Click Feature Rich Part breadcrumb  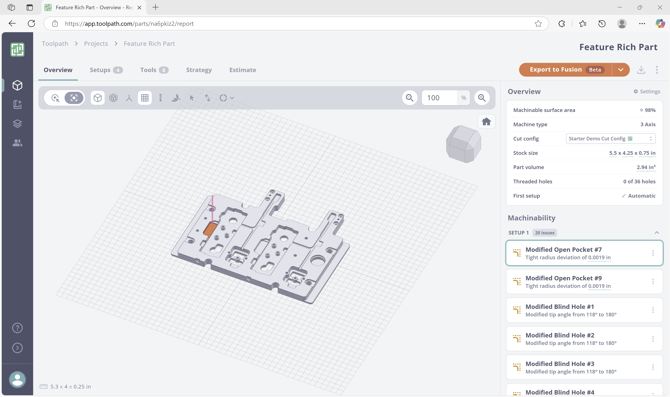[149, 44]
